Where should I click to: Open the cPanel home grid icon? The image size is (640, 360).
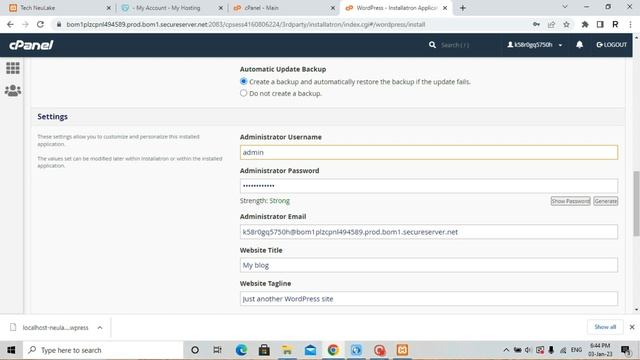[x=13, y=68]
